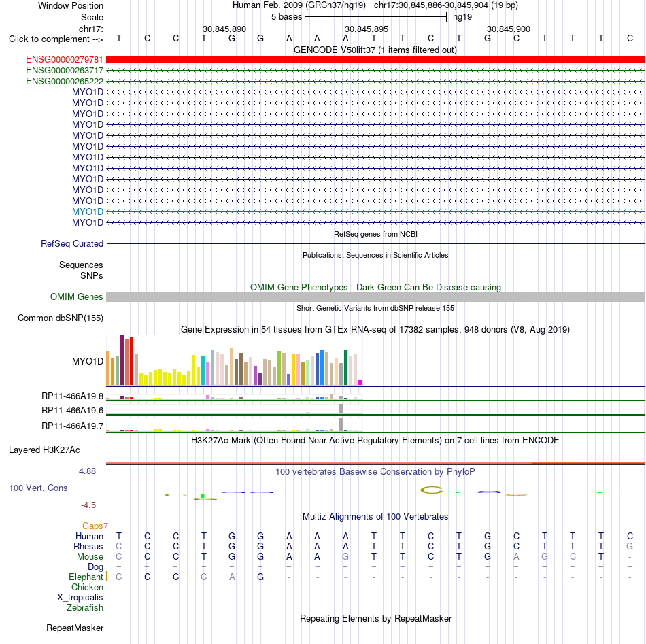Click the RP11-466A19.8 label
The image size is (646, 644).
(x=72, y=396)
